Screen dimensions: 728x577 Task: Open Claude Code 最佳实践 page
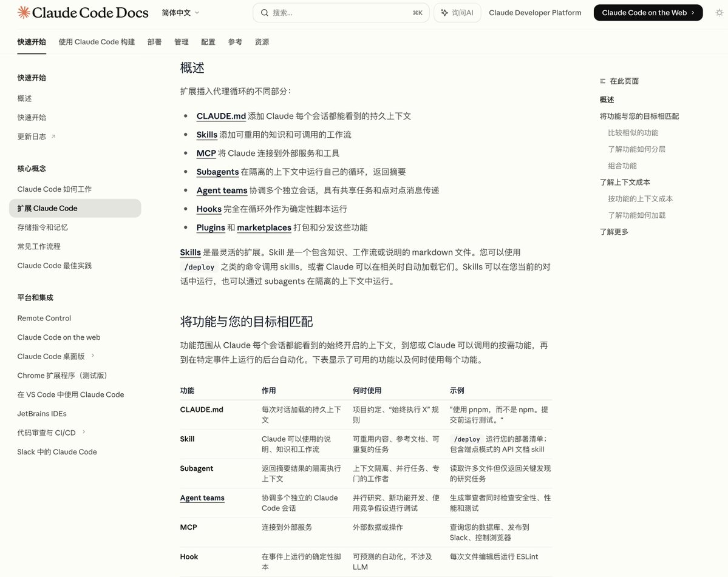pyautogui.click(x=54, y=265)
